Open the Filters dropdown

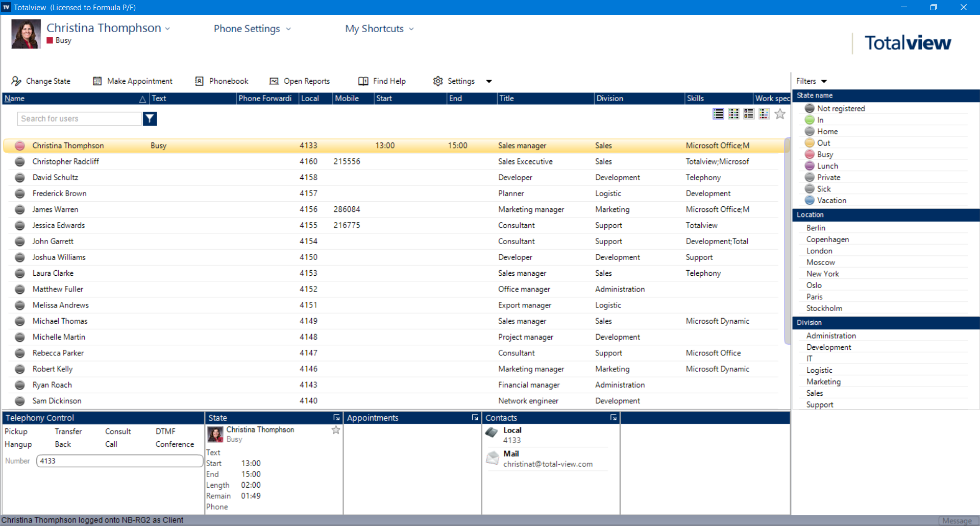812,81
